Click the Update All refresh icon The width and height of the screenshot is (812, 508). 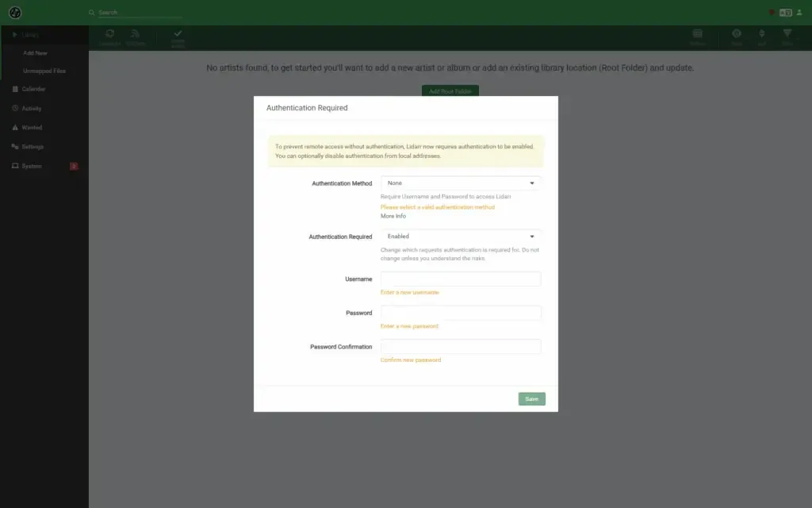(x=109, y=37)
